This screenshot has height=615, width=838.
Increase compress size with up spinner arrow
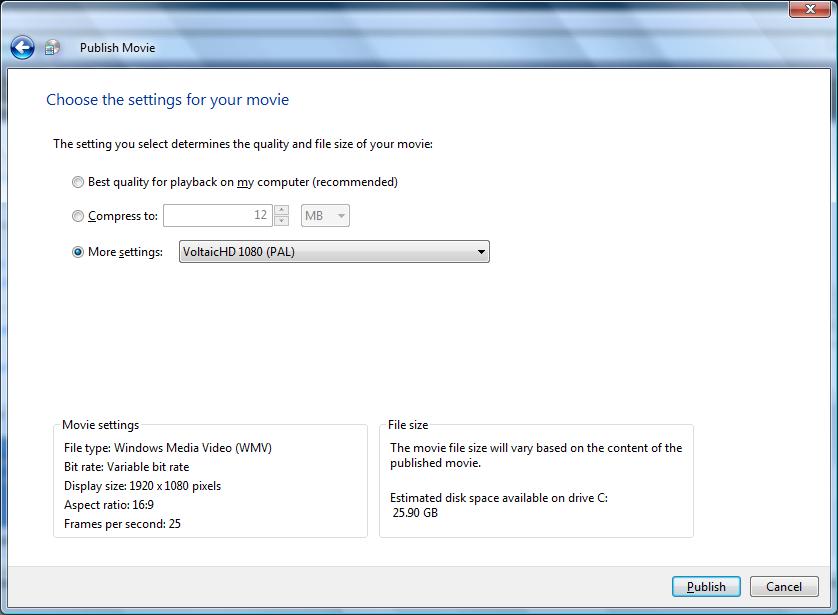point(282,210)
